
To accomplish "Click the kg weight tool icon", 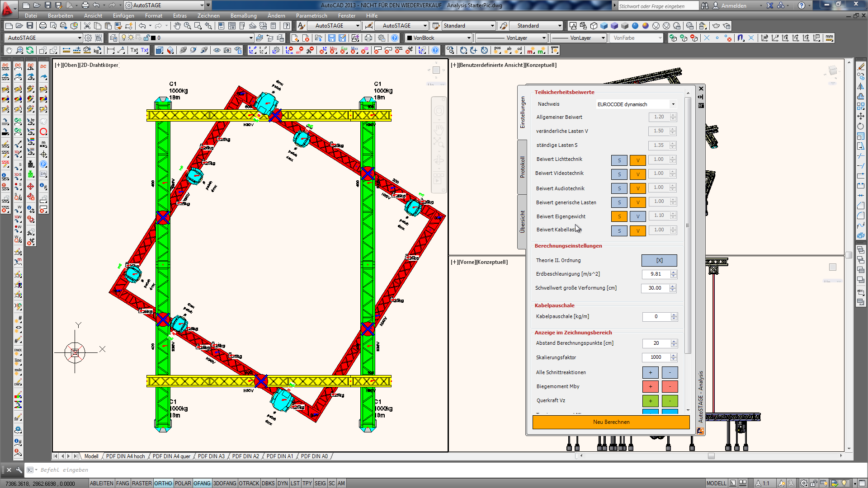I will 98,50.
